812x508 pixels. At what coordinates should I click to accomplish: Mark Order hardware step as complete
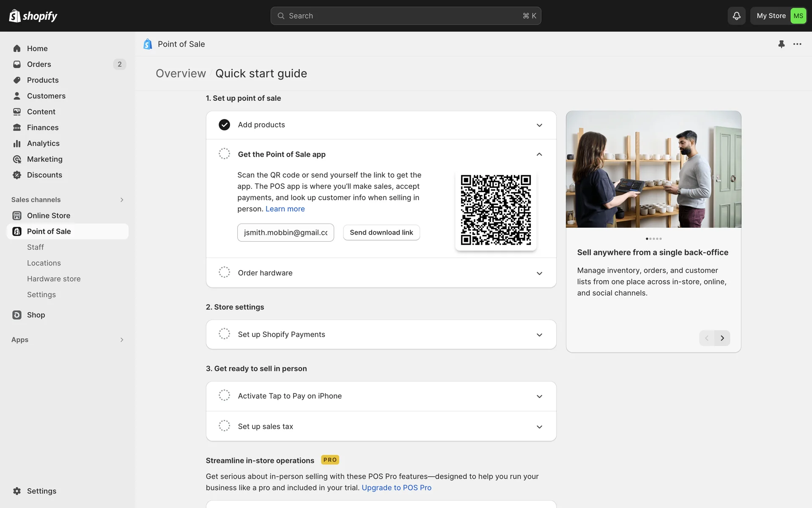[x=224, y=272]
